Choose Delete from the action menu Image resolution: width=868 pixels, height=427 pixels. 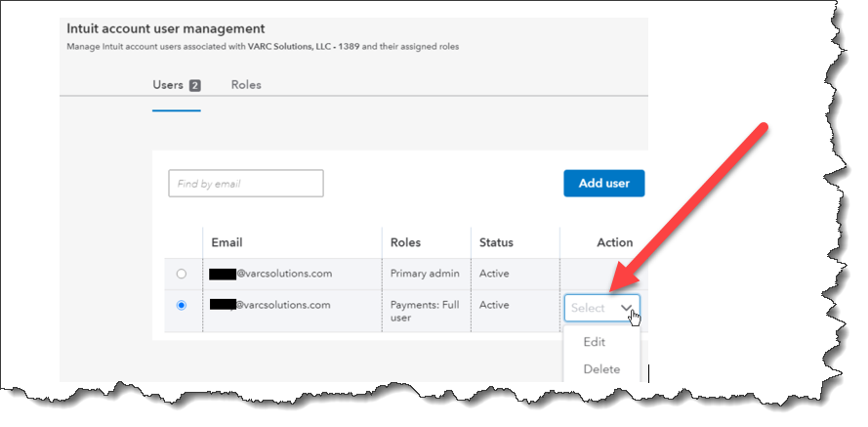[x=601, y=368]
